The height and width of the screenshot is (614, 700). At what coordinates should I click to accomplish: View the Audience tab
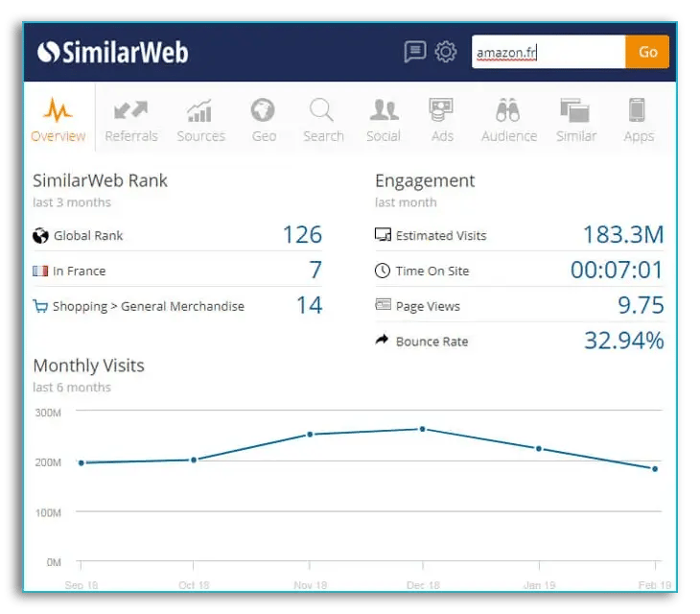click(x=508, y=120)
